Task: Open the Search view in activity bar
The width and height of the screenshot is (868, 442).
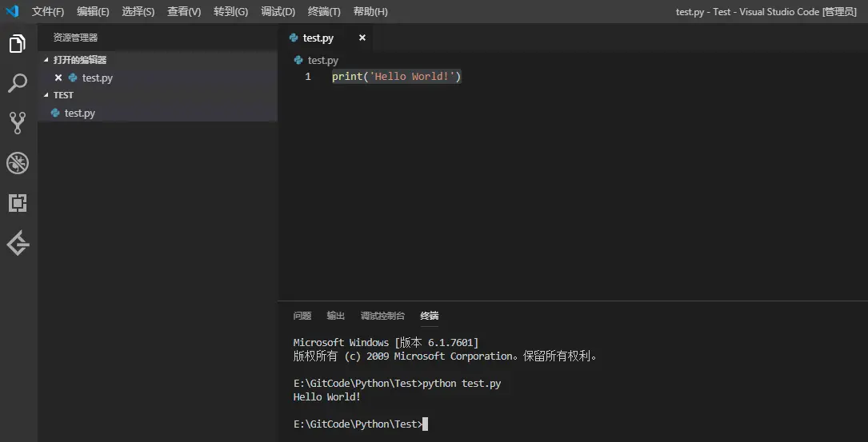Action: coord(18,84)
